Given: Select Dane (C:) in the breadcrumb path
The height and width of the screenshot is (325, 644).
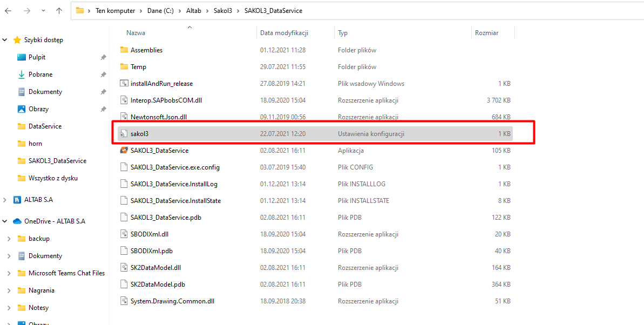Looking at the screenshot, I should coord(160,11).
